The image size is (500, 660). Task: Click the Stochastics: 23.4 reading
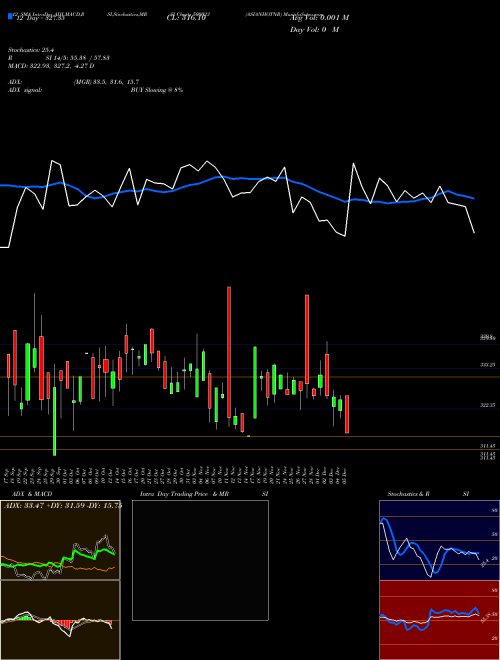31,50
